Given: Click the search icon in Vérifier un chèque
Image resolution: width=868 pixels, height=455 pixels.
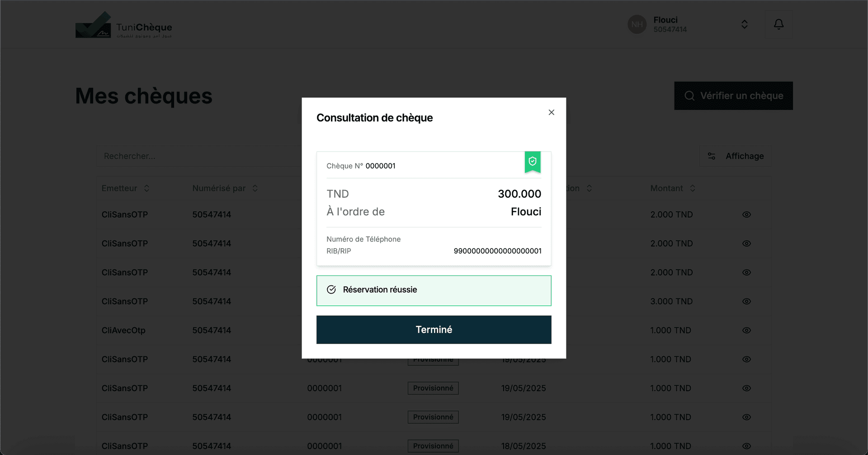Looking at the screenshot, I should pos(689,96).
